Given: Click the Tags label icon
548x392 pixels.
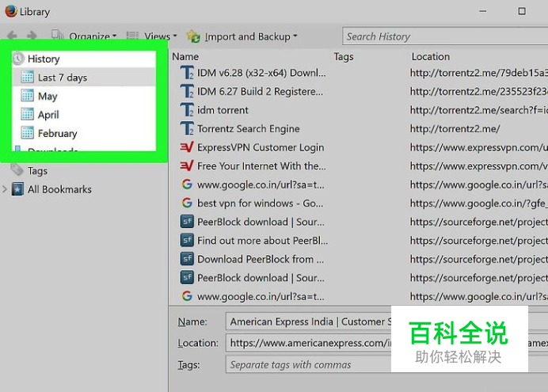Looking at the screenshot, I should (x=17, y=169).
